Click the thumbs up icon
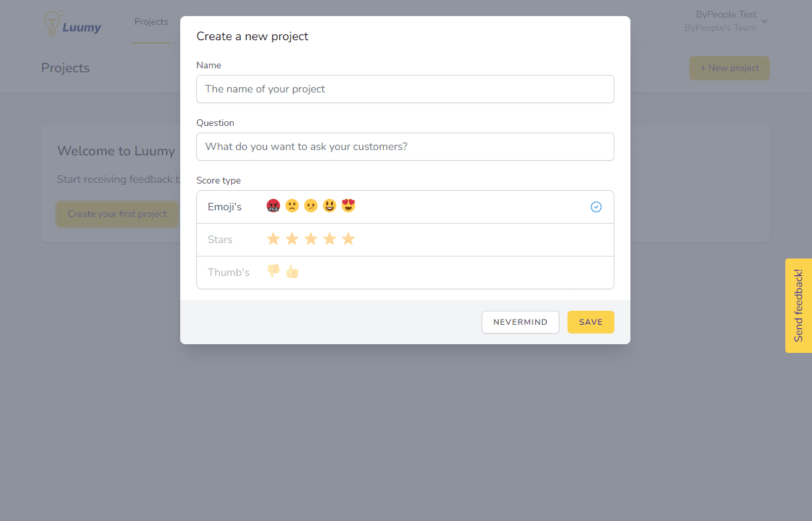812x521 pixels. point(292,271)
